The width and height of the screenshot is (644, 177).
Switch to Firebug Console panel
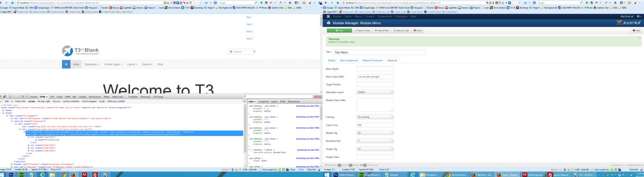pos(33,97)
